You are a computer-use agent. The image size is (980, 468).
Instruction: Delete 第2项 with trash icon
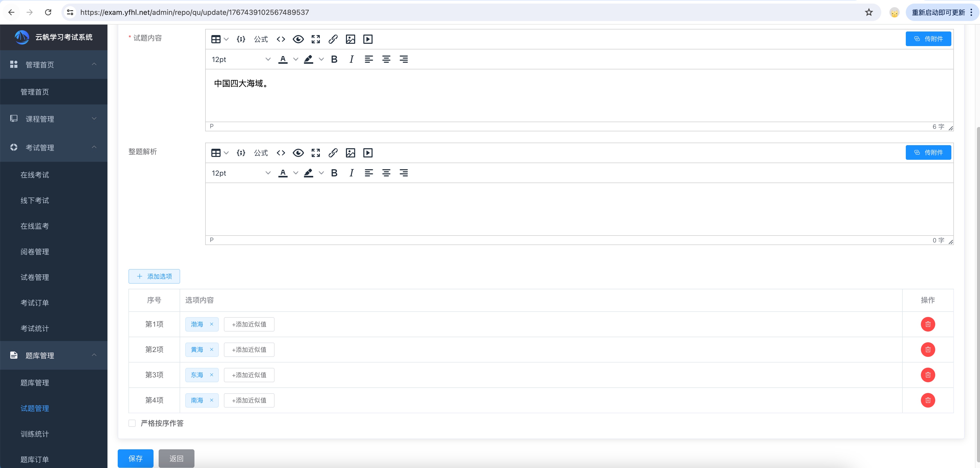928,349
